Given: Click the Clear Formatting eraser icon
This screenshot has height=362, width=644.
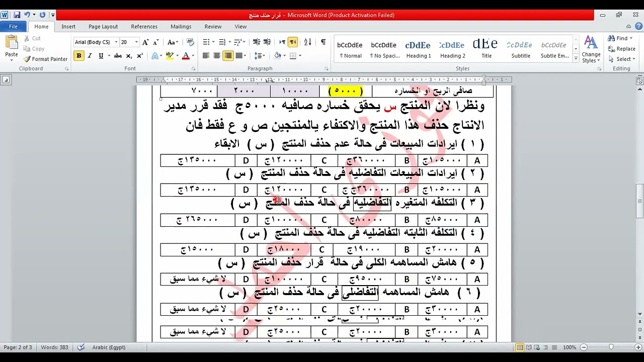Looking at the screenshot, I should pos(190,42).
